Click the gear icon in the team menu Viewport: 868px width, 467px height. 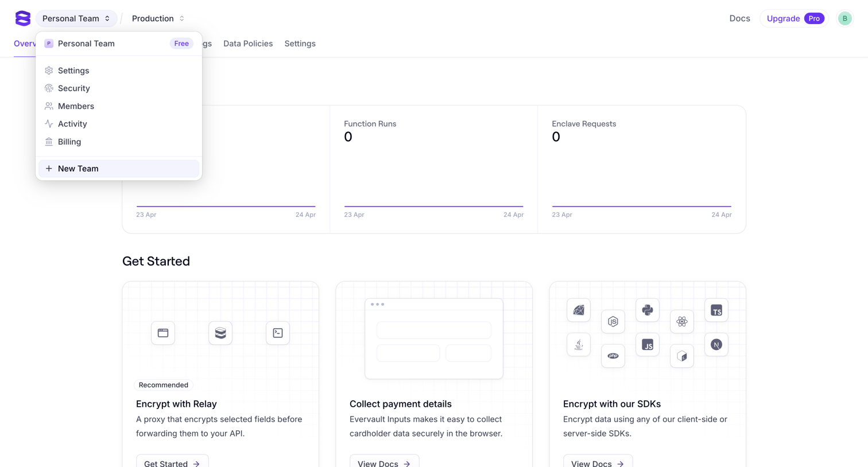[49, 71]
